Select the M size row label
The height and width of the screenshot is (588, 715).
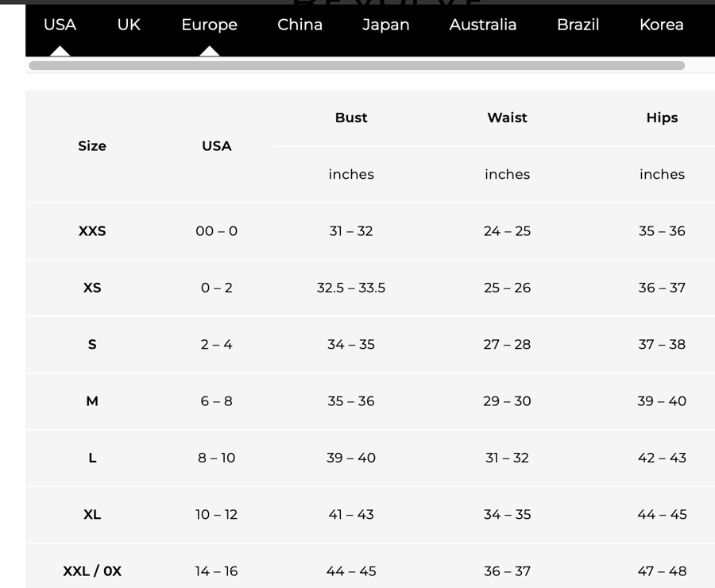[x=92, y=401]
